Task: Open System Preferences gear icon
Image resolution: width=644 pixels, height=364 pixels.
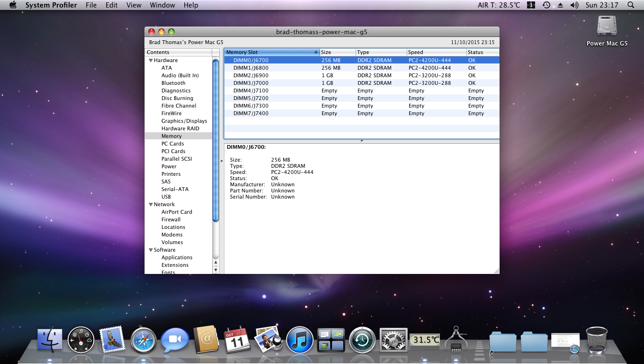Action: [x=394, y=340]
